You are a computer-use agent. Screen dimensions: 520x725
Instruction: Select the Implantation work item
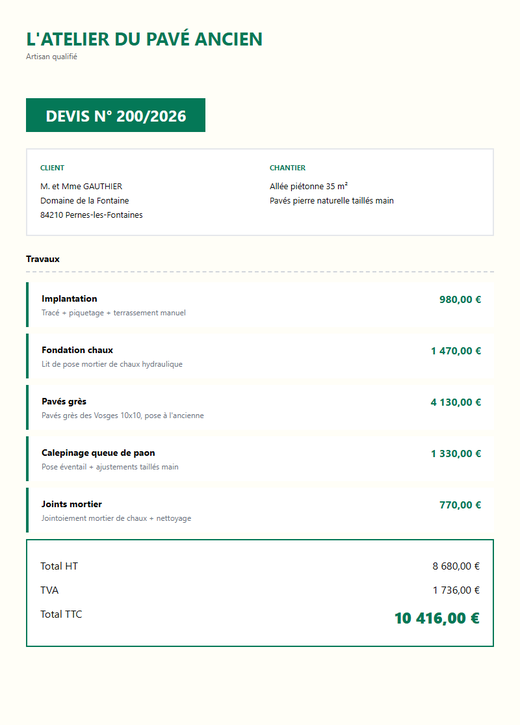click(x=260, y=305)
